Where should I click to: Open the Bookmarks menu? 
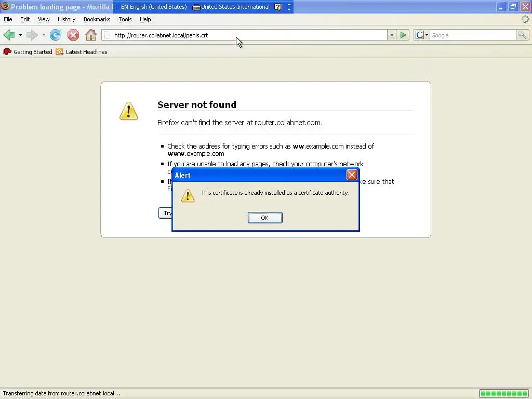coord(97,19)
